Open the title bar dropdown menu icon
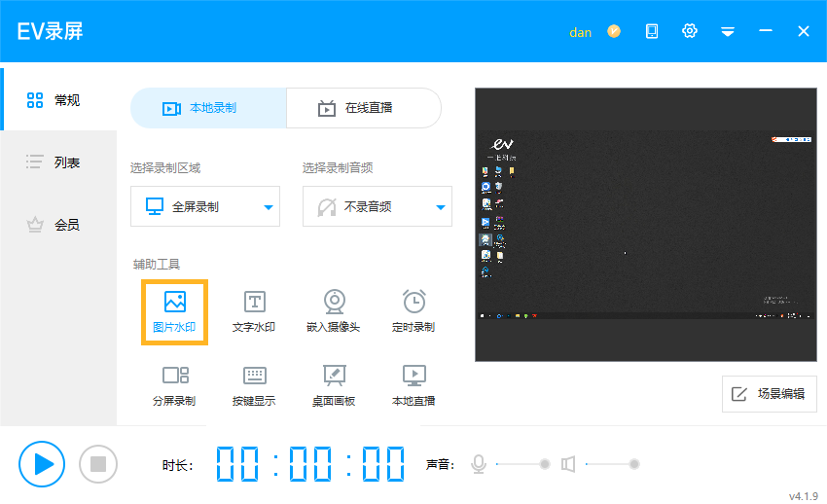The image size is (827, 504). coord(728,32)
